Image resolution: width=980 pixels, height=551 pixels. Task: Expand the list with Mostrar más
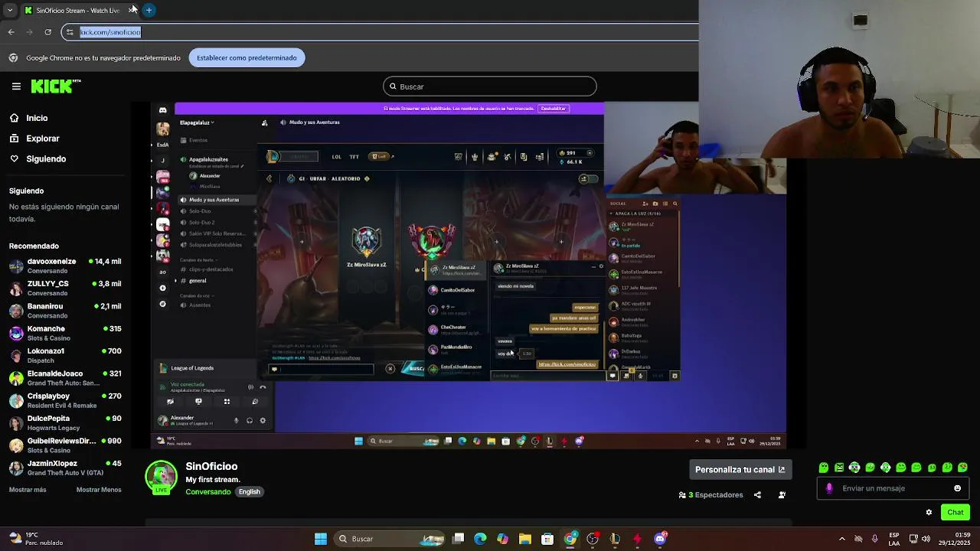tap(28, 490)
